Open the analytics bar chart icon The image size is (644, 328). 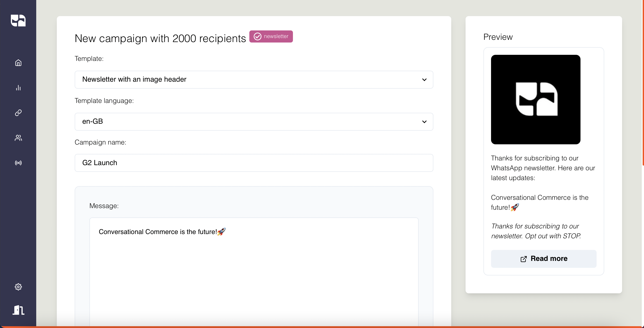pyautogui.click(x=18, y=87)
